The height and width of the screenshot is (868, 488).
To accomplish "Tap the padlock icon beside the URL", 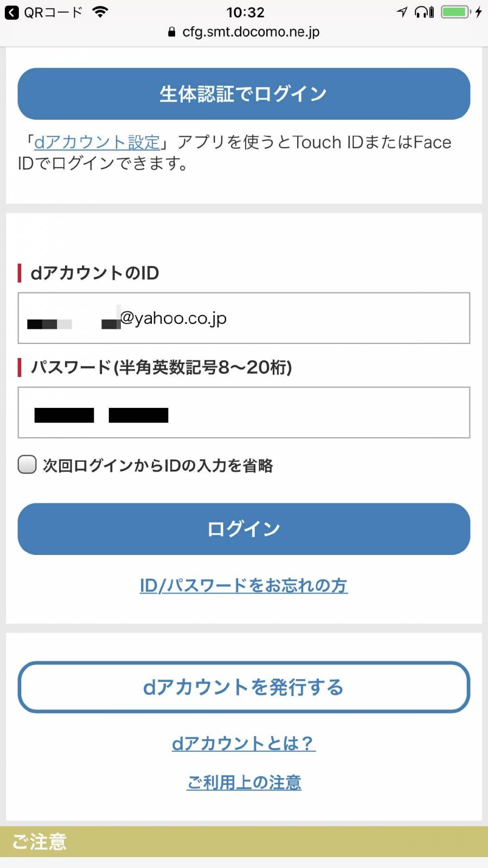I will (172, 32).
